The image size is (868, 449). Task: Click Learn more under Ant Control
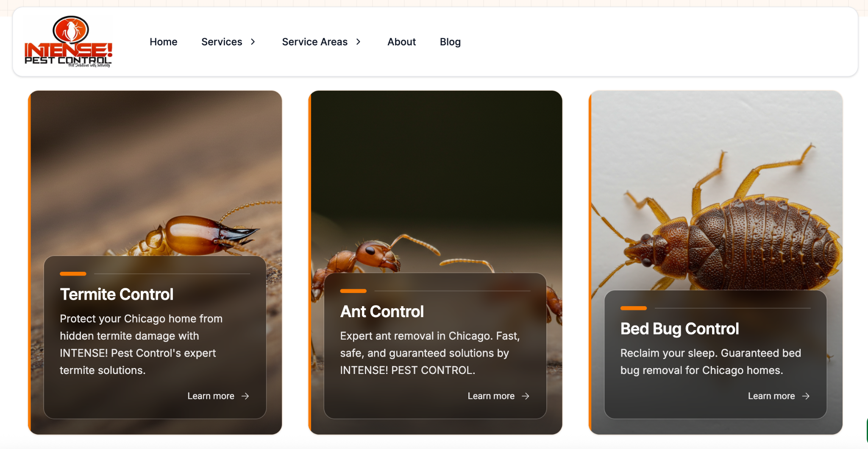[x=491, y=396]
